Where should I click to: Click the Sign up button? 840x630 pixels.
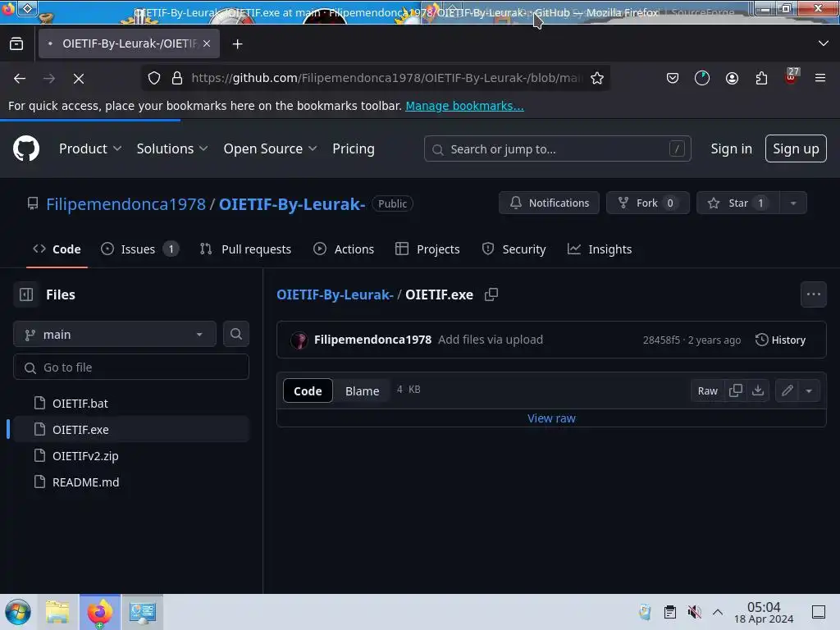click(796, 148)
